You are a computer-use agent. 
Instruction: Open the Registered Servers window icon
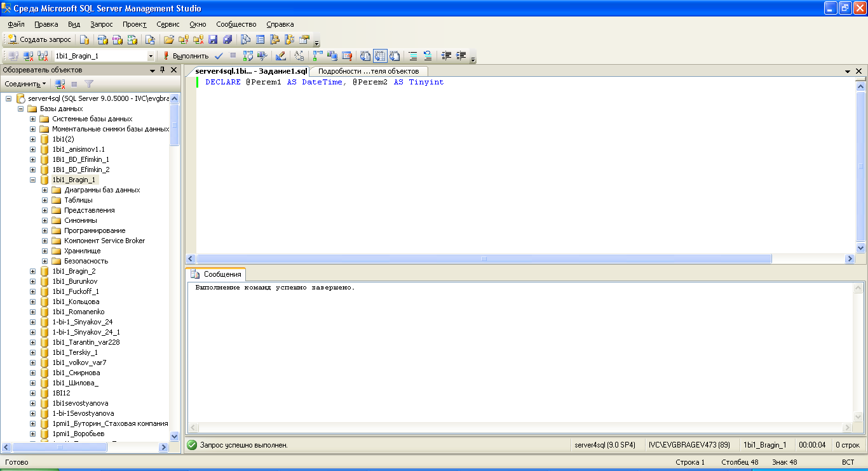(x=245, y=39)
